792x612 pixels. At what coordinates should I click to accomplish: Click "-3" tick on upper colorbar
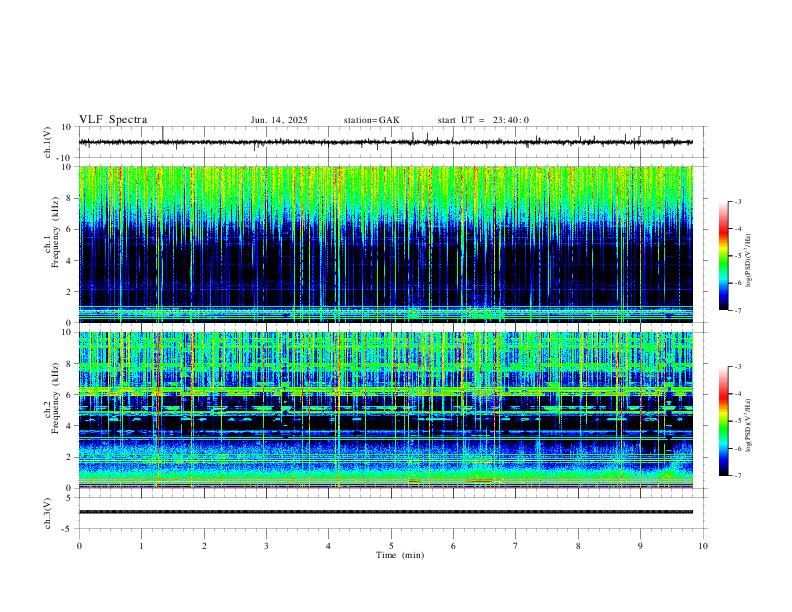pos(738,201)
